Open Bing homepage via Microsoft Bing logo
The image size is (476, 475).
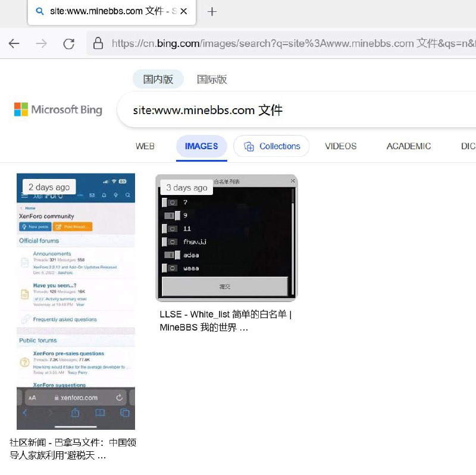coord(57,109)
